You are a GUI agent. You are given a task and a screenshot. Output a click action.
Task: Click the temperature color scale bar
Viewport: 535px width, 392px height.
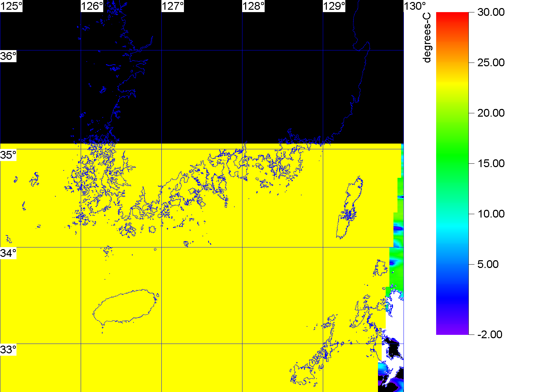(452, 173)
